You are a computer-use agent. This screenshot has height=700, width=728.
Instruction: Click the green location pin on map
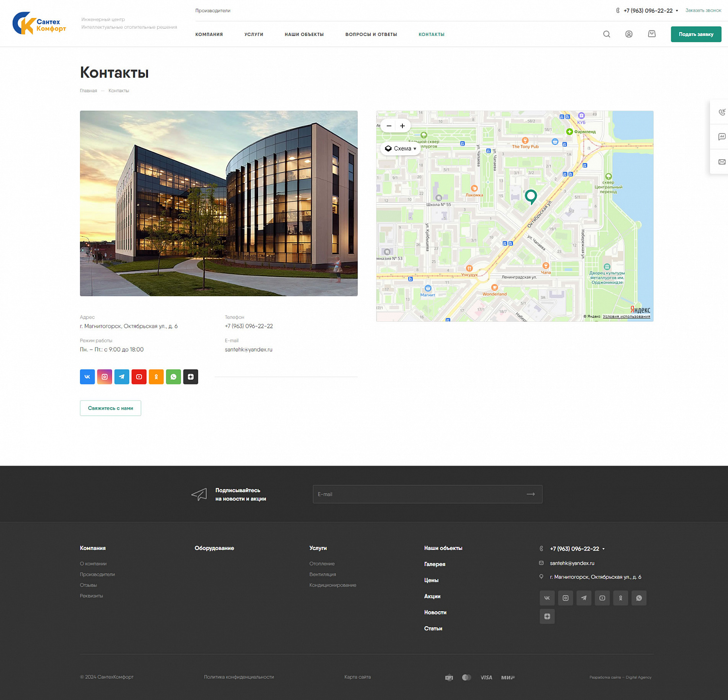click(531, 197)
